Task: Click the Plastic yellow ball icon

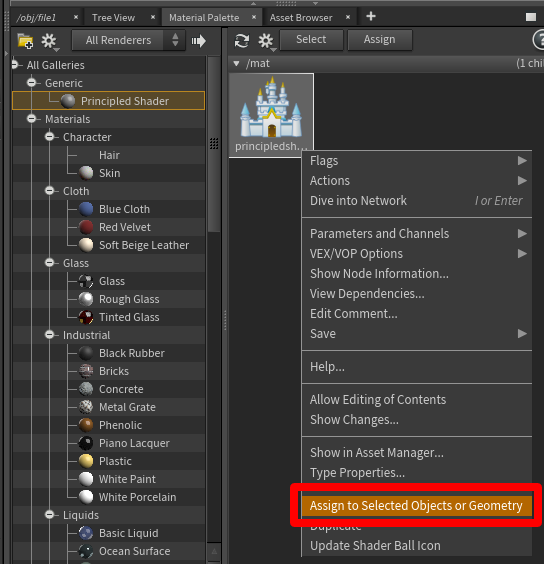Action: 86,461
